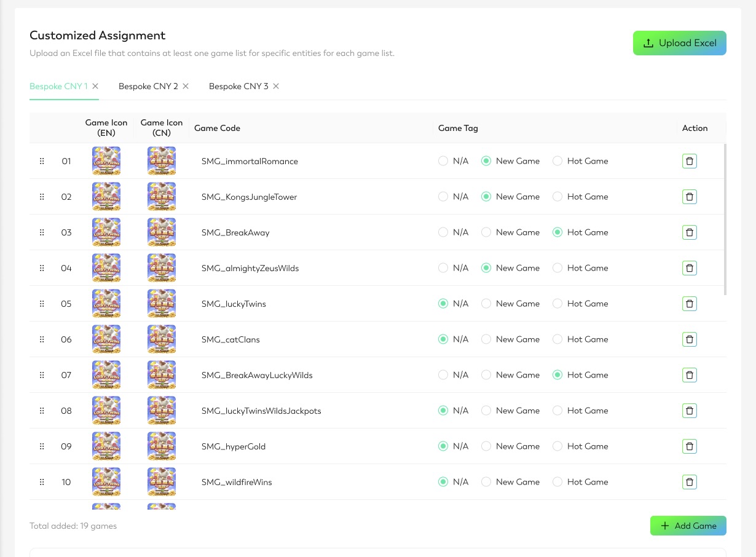This screenshot has height=557, width=756.
Task: Delete row 10 SMG_wildfireWins
Action: pos(689,482)
